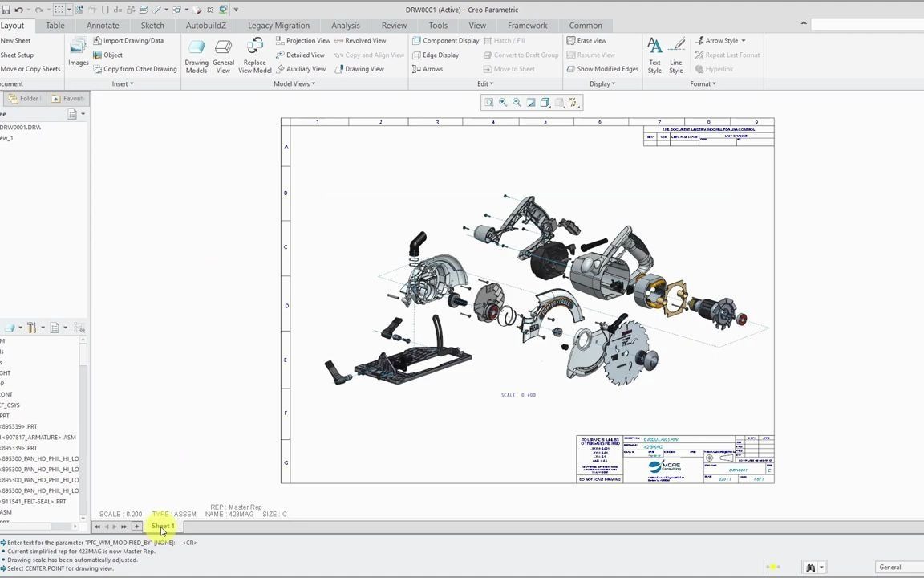This screenshot has height=578, width=924.
Task: Open the Text Style tool
Action: pos(654,55)
